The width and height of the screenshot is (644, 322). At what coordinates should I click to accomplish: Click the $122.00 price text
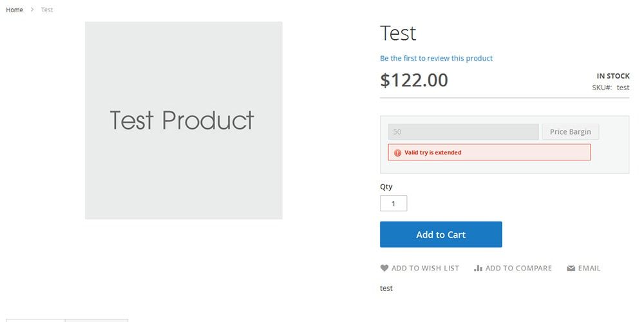click(x=414, y=80)
